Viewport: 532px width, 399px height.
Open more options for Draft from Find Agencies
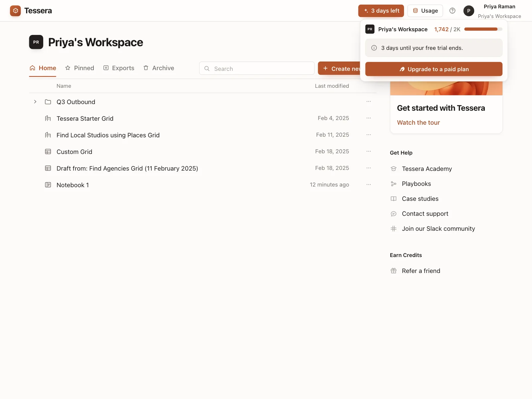[x=368, y=168]
